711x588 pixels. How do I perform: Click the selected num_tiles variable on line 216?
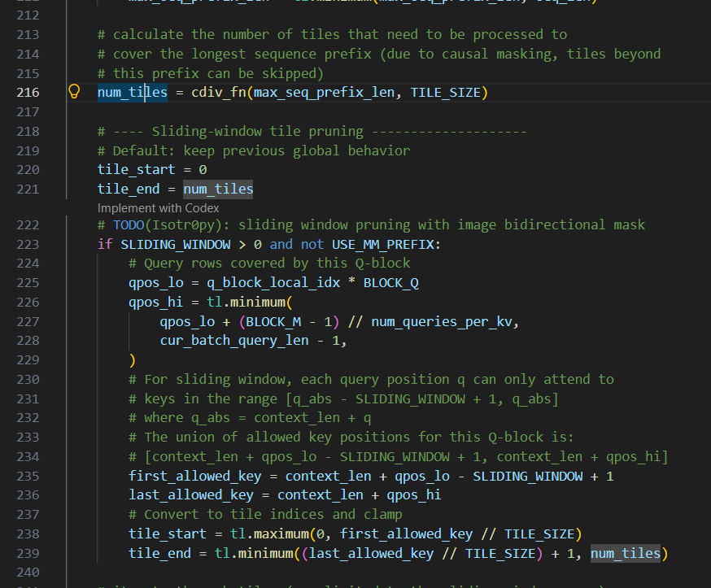point(133,93)
